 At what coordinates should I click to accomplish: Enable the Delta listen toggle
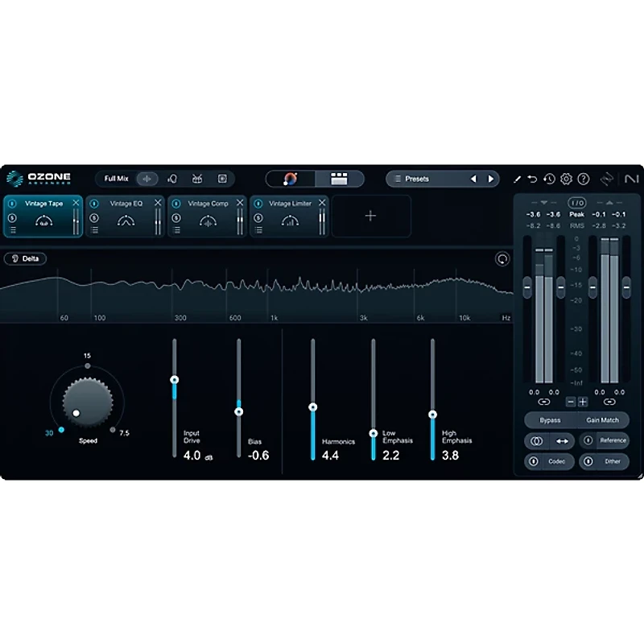25,258
